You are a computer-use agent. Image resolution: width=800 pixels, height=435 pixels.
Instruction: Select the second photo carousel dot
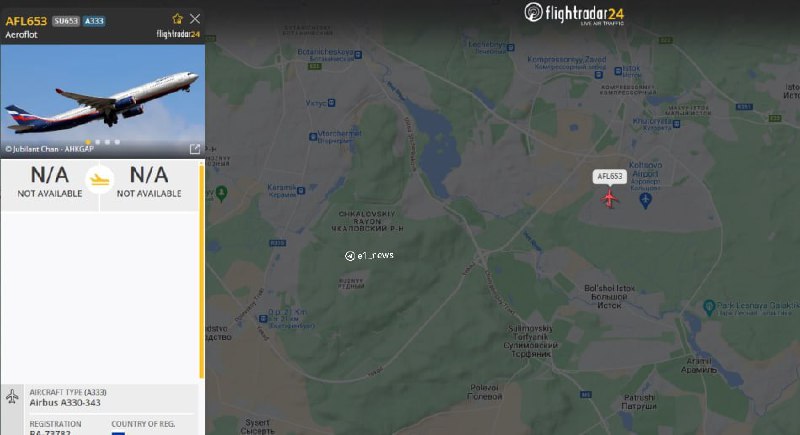click(97, 142)
